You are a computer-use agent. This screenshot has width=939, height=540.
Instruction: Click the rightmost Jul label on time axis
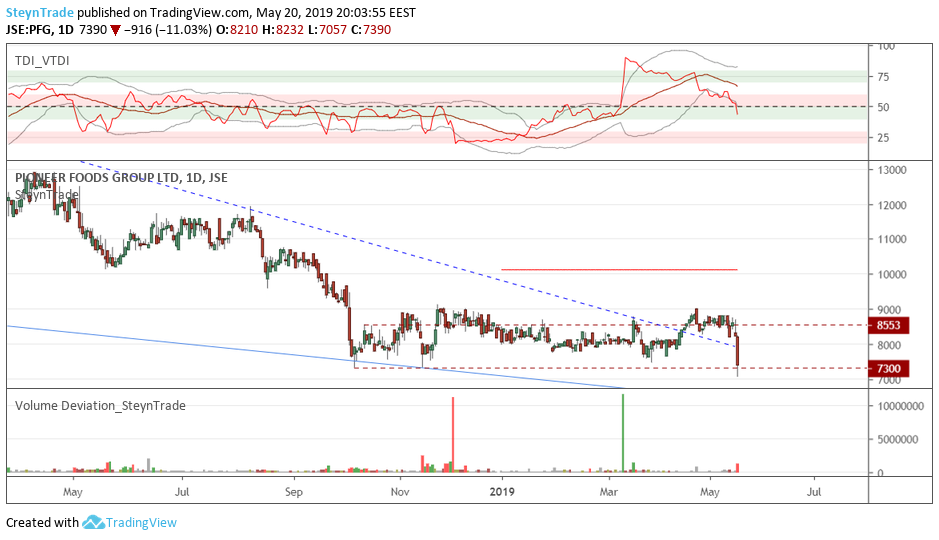coord(814,492)
